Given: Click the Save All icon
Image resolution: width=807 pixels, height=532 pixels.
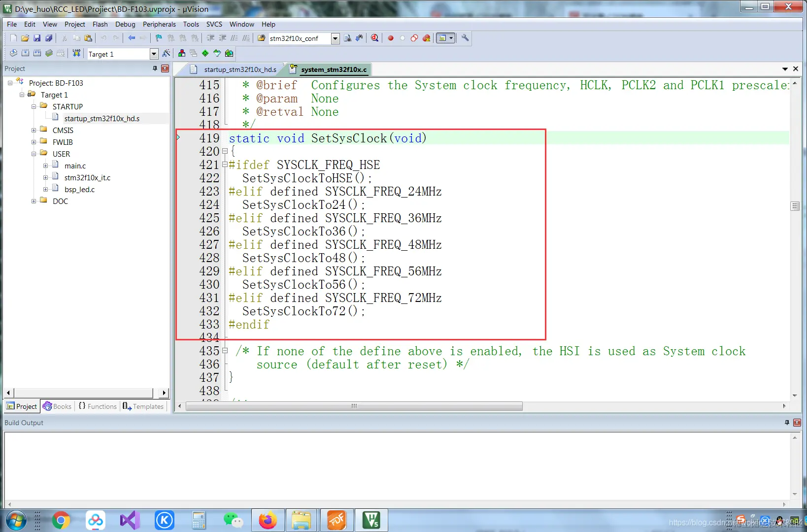Looking at the screenshot, I should [49, 38].
